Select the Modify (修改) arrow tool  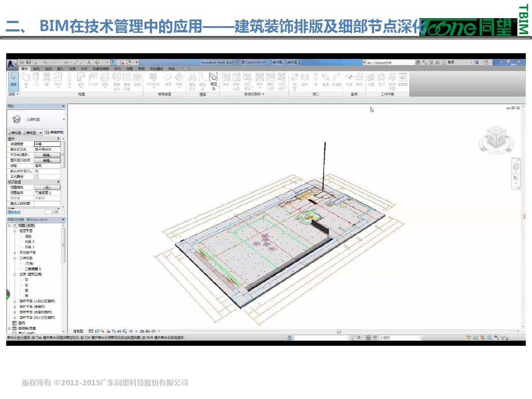pyautogui.click(x=13, y=80)
